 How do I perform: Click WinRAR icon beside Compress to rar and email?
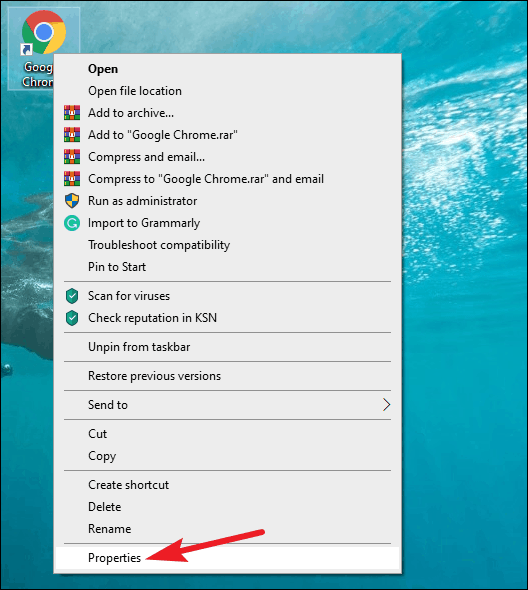[72, 179]
